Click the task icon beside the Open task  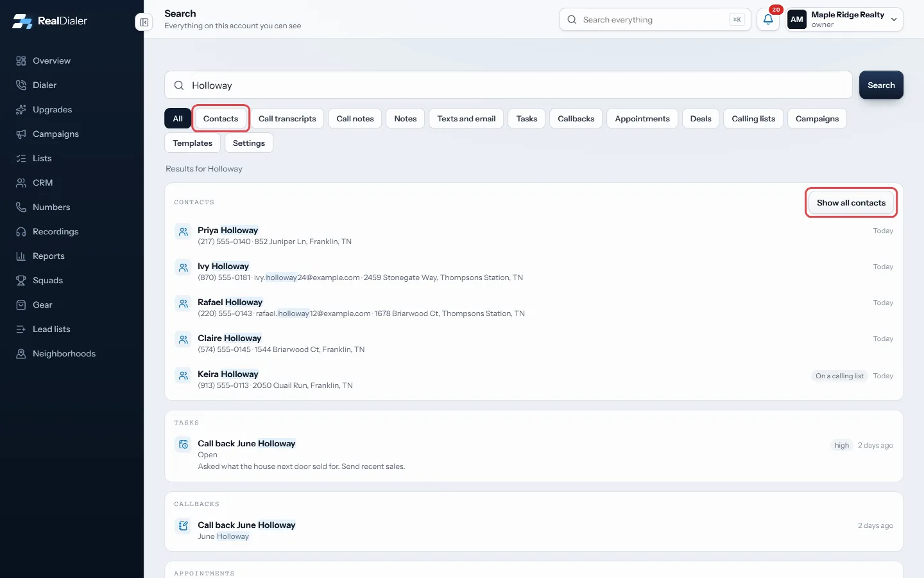(x=184, y=444)
